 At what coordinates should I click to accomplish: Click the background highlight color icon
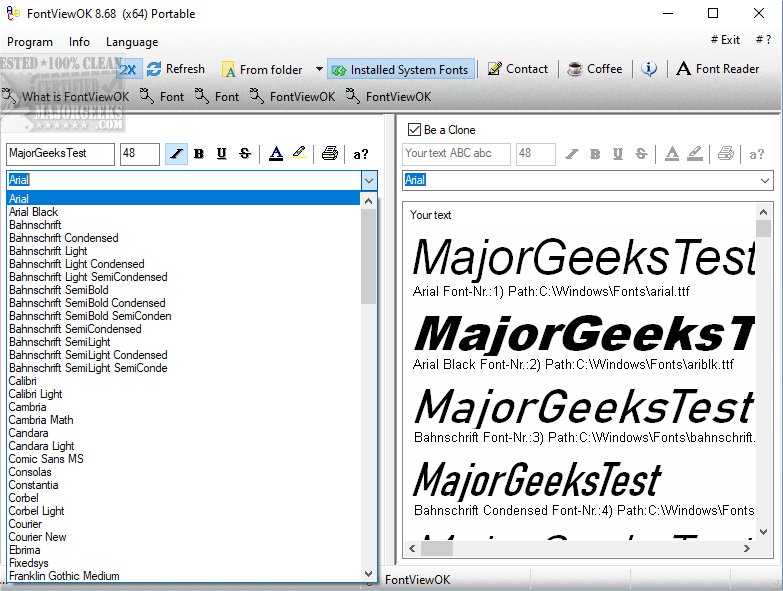(299, 154)
